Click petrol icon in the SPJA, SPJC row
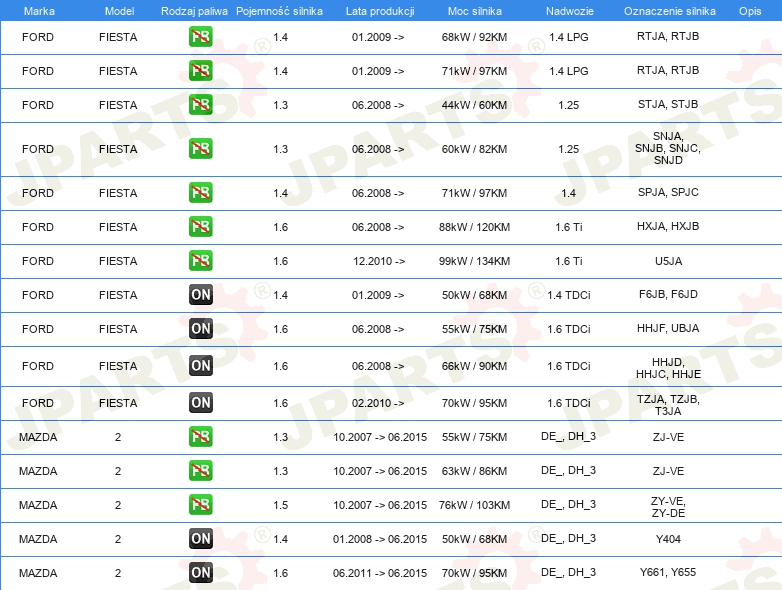The width and height of the screenshot is (782, 590). pyautogui.click(x=200, y=193)
